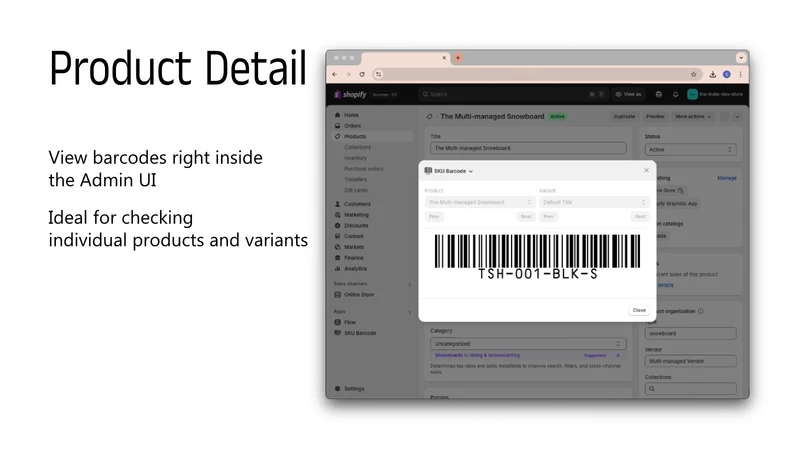Open the Category Uncategorized dropdown

click(x=528, y=344)
